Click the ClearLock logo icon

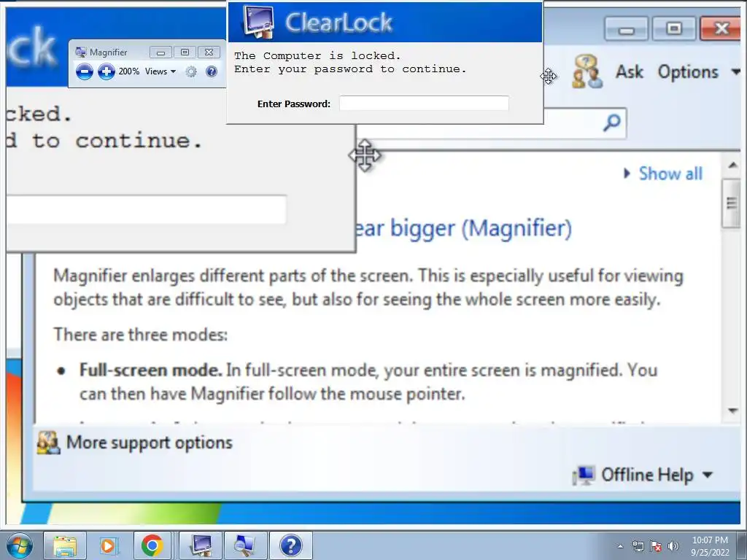pos(259,21)
